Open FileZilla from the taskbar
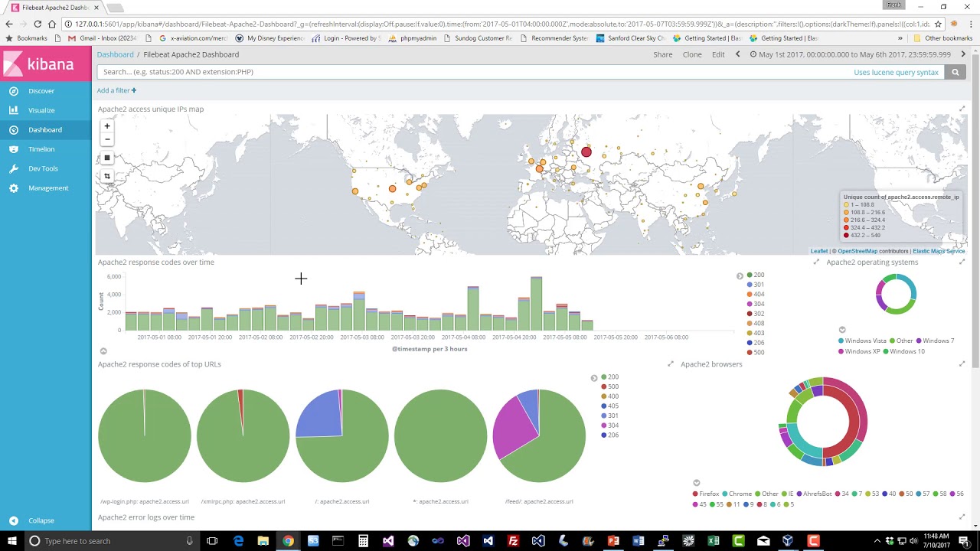 click(513, 541)
